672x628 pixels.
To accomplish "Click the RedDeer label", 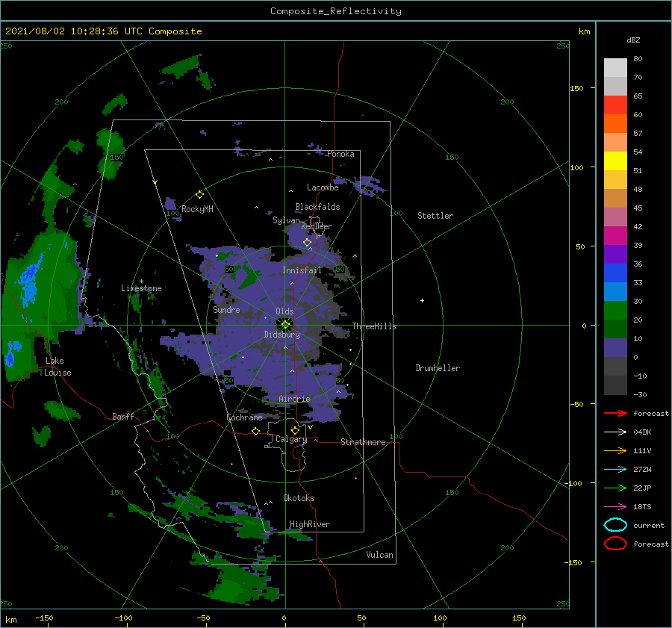I will (x=317, y=226).
